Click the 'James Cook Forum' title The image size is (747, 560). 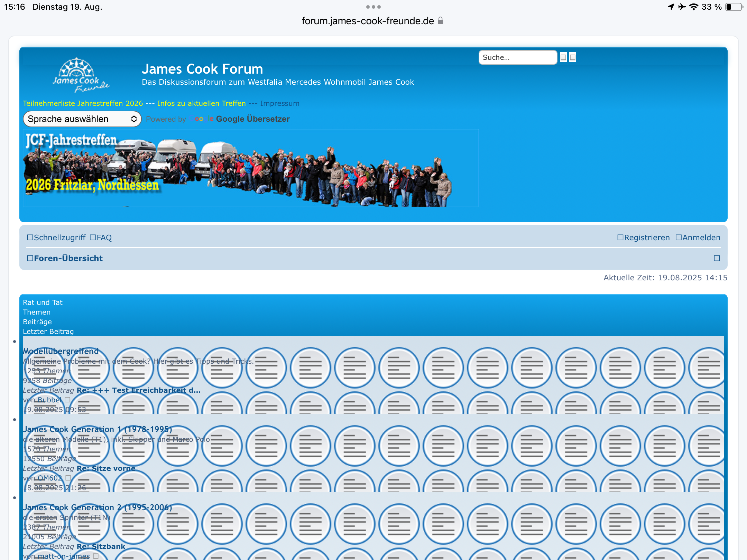[x=202, y=69]
